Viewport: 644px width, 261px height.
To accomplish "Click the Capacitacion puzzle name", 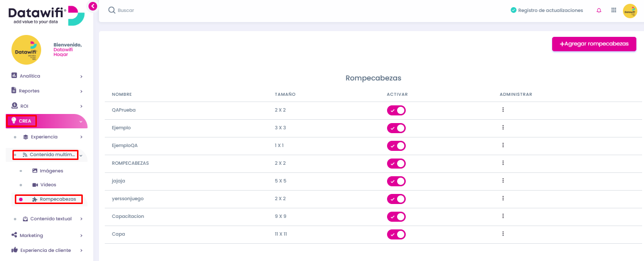I will pyautogui.click(x=128, y=216).
